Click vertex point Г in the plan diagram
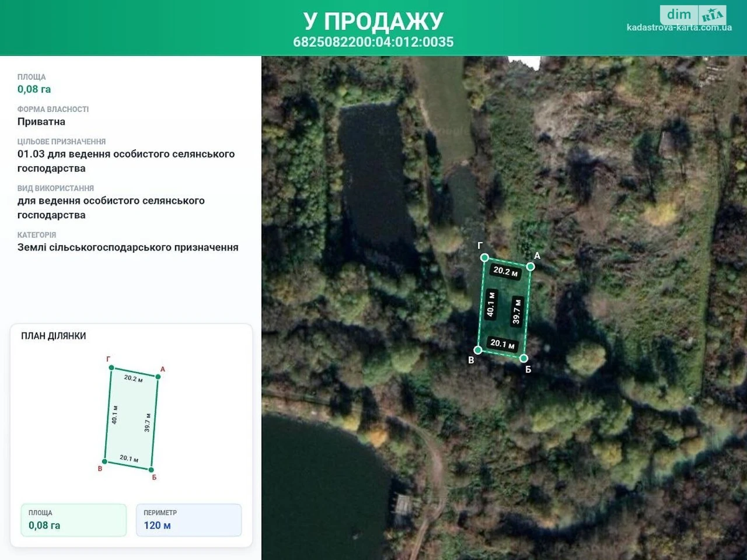 click(x=111, y=368)
